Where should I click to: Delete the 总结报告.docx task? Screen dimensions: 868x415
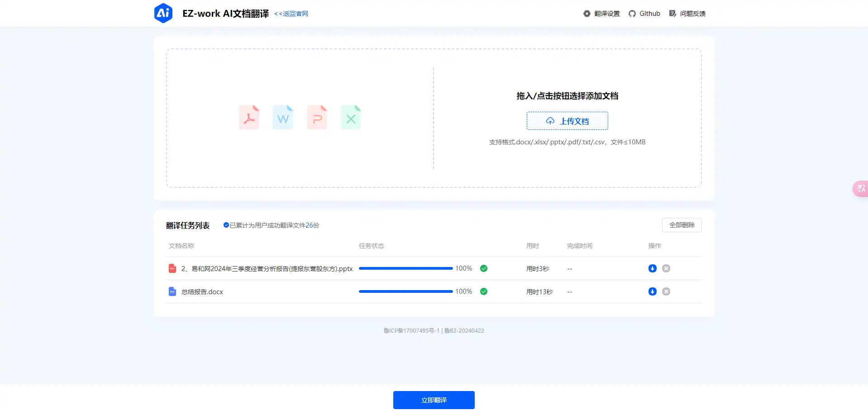click(x=666, y=291)
